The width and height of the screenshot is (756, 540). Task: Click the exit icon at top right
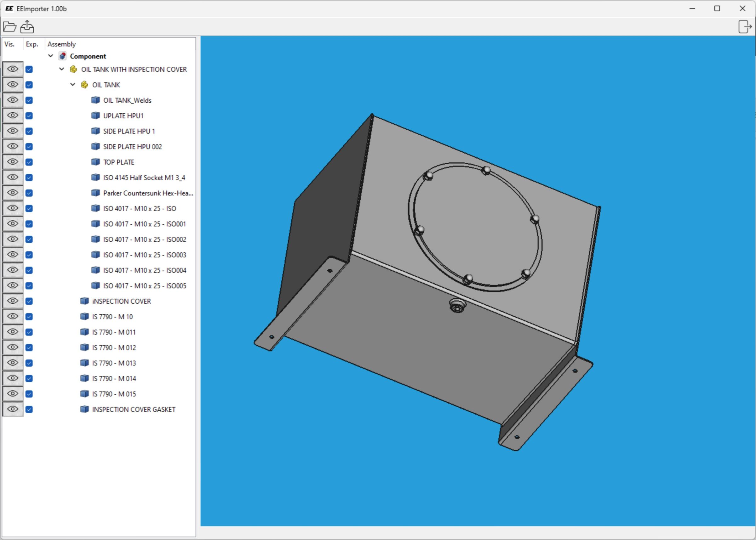(744, 27)
